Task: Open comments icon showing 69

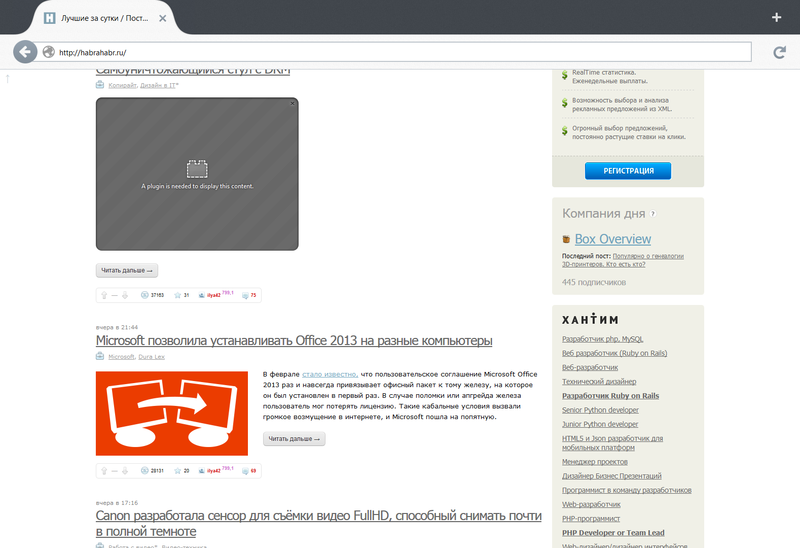Action: pyautogui.click(x=245, y=471)
